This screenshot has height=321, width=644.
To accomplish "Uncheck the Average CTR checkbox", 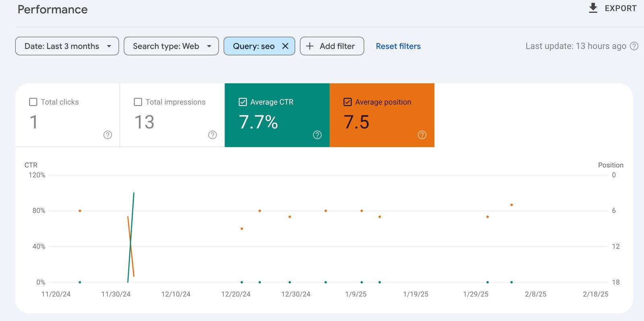I will tap(243, 102).
